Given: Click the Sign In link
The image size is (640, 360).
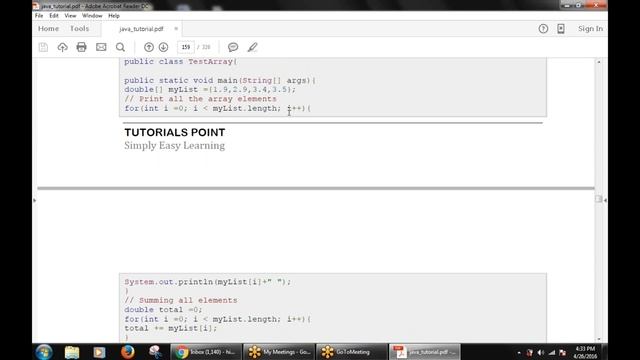Looking at the screenshot, I should point(590,29).
